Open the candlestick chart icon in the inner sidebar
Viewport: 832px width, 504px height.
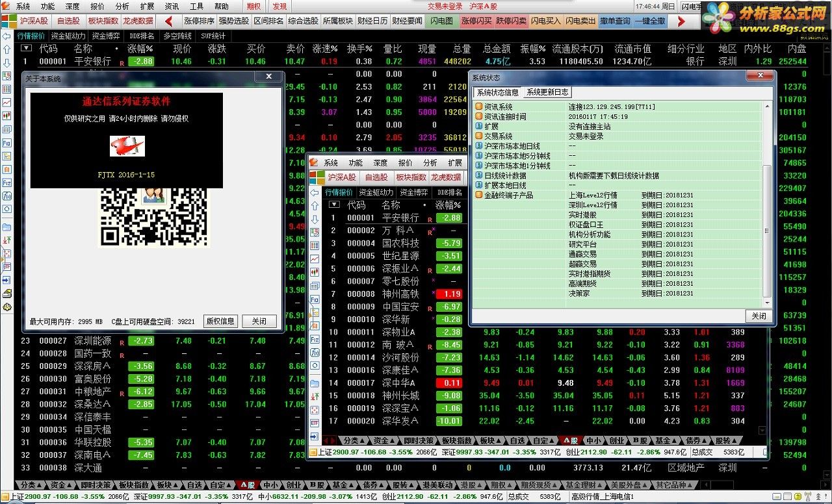coord(315,273)
